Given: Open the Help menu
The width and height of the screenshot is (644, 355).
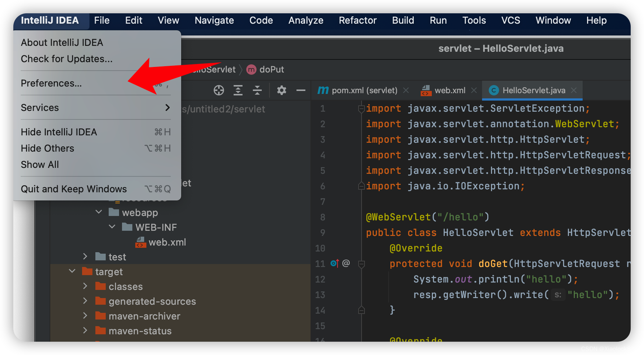Looking at the screenshot, I should 596,20.
